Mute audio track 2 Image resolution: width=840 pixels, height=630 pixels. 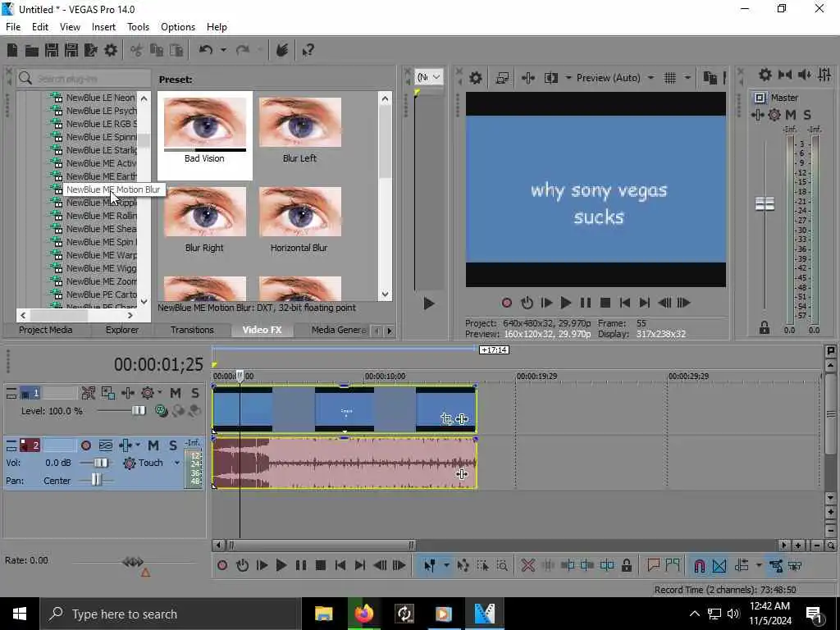[153, 445]
